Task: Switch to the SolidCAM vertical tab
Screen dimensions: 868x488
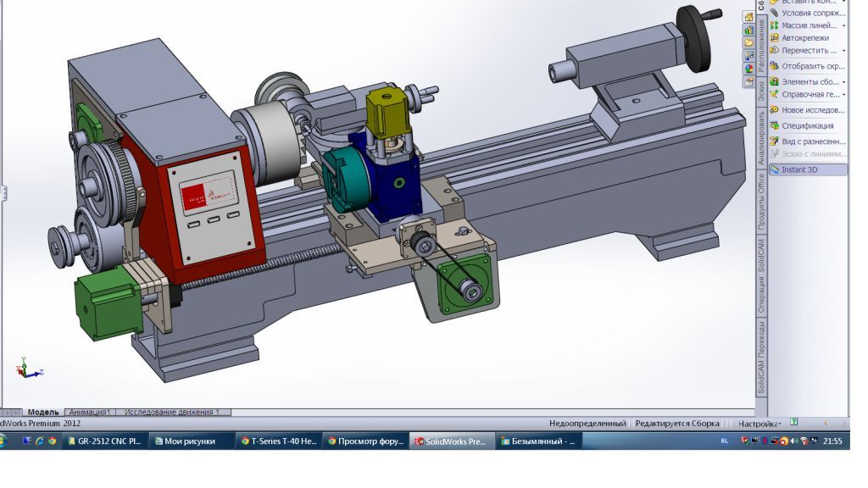Action: (x=762, y=256)
